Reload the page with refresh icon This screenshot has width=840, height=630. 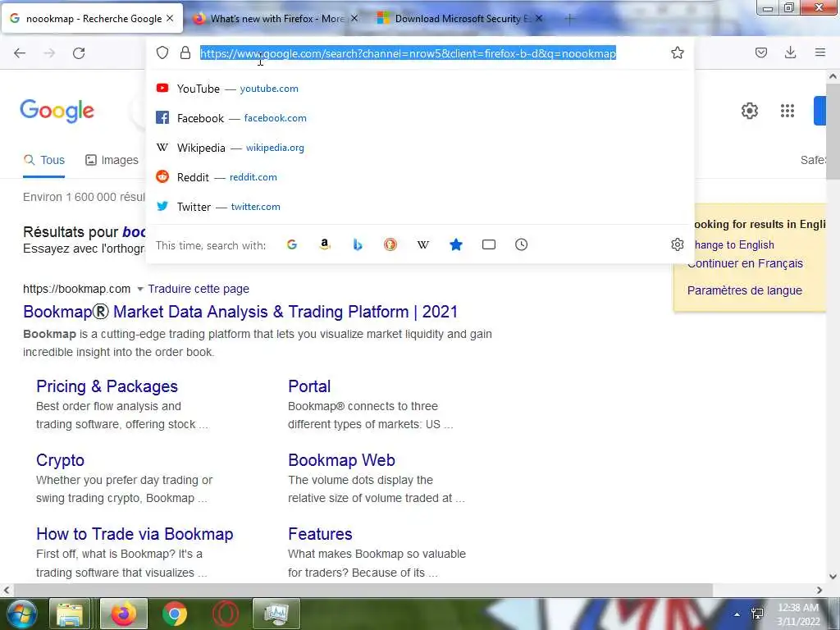pyautogui.click(x=79, y=53)
